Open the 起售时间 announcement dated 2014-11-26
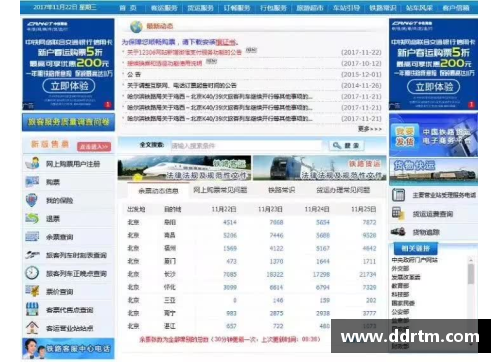 182,85
